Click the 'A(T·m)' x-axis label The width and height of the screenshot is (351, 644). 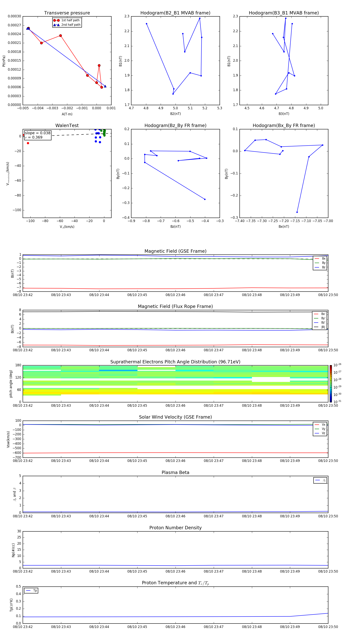coord(67,114)
